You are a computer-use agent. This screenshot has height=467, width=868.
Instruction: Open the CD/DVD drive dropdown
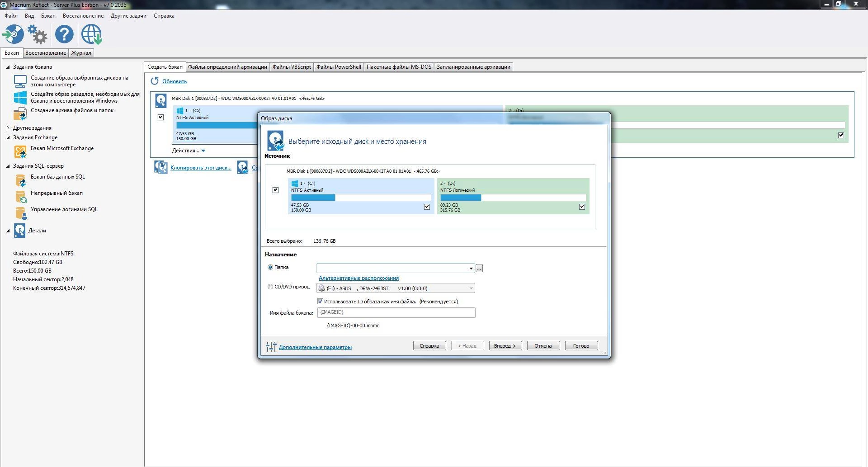coord(471,288)
